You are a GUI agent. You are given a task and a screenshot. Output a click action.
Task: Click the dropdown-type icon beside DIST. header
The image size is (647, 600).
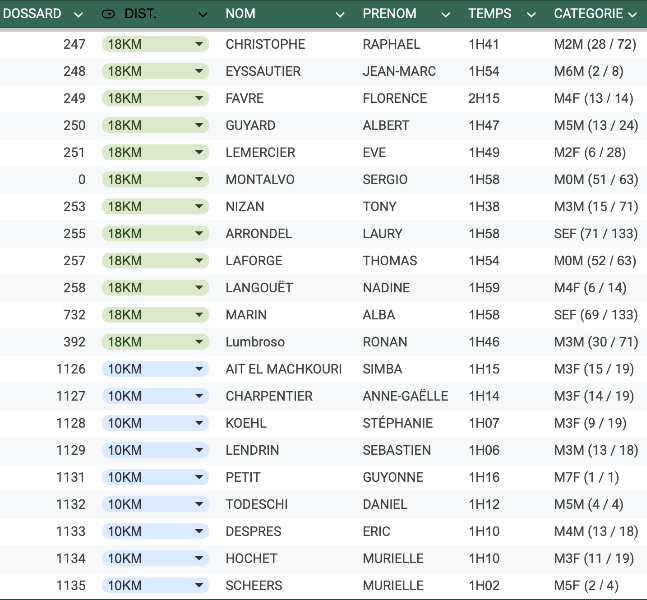[x=108, y=14]
